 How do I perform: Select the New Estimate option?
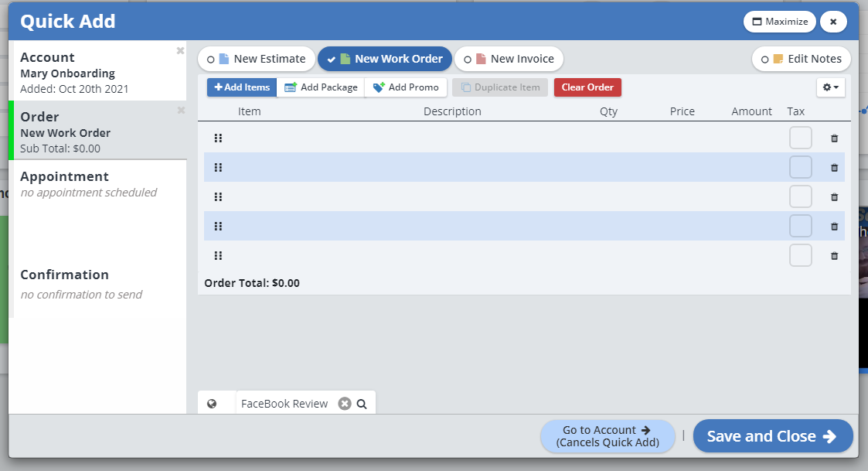pos(257,59)
